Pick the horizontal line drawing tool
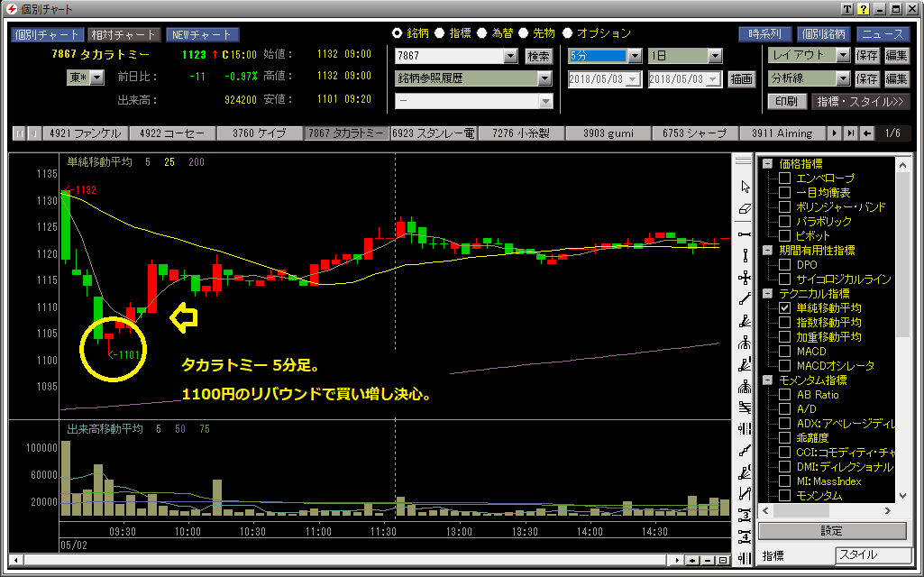Viewport: 924px width, 577px height. [x=745, y=234]
